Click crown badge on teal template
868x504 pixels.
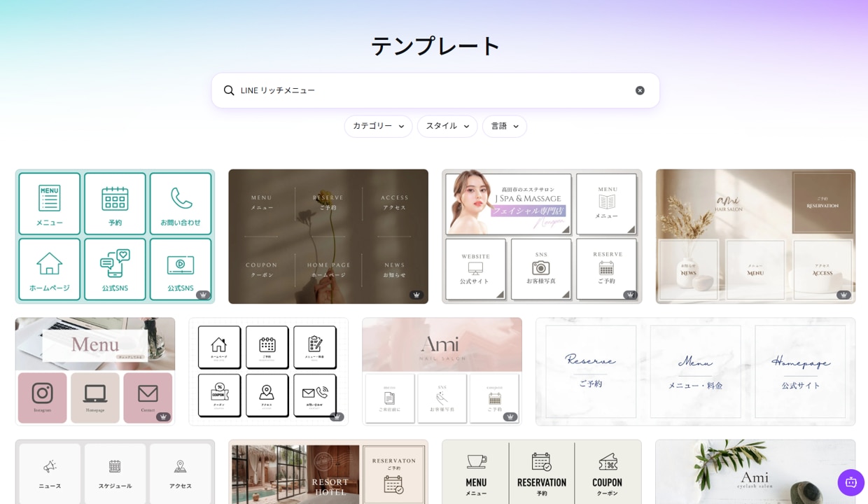pyautogui.click(x=203, y=295)
